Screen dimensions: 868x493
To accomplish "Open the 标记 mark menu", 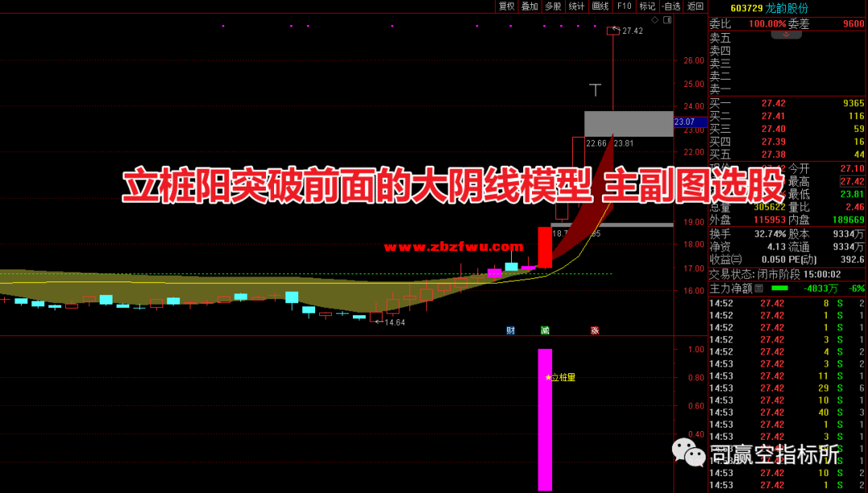I will click(647, 6).
